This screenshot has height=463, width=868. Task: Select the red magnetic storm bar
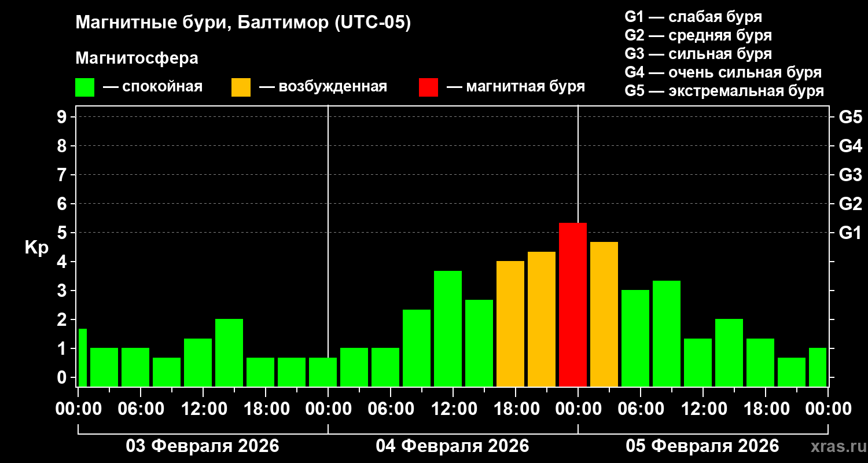pos(573,304)
